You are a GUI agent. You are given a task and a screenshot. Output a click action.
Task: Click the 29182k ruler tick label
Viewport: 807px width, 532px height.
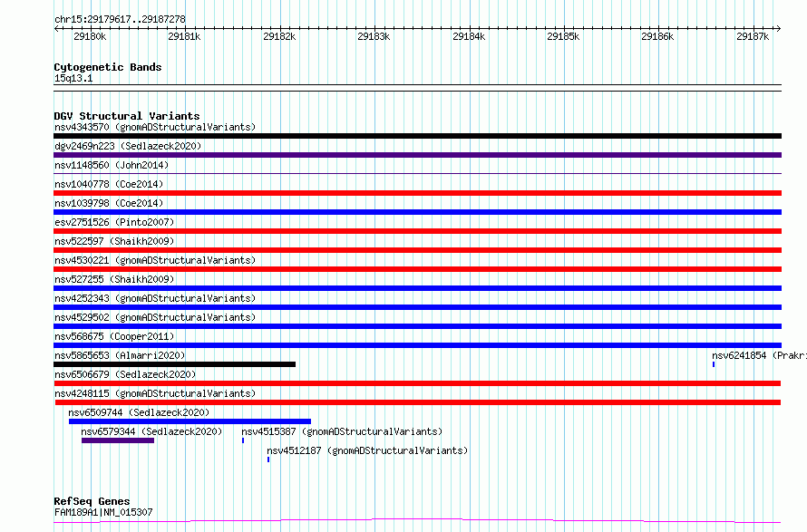click(x=279, y=36)
